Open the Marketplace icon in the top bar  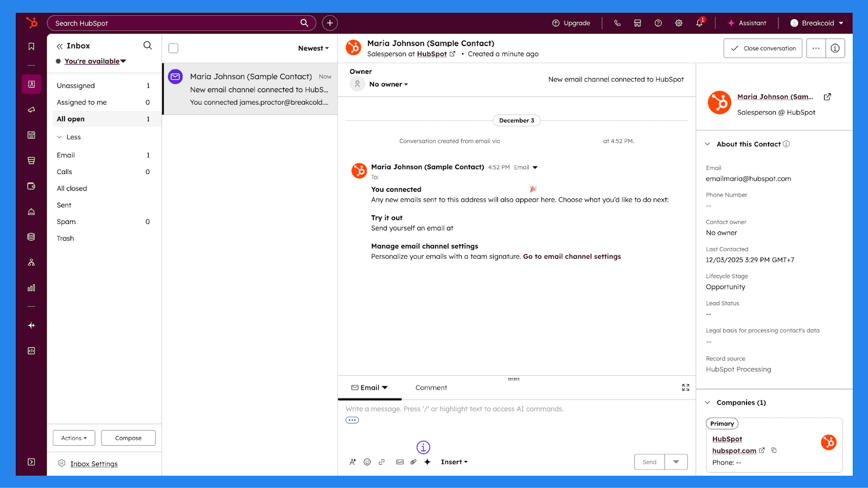(637, 23)
